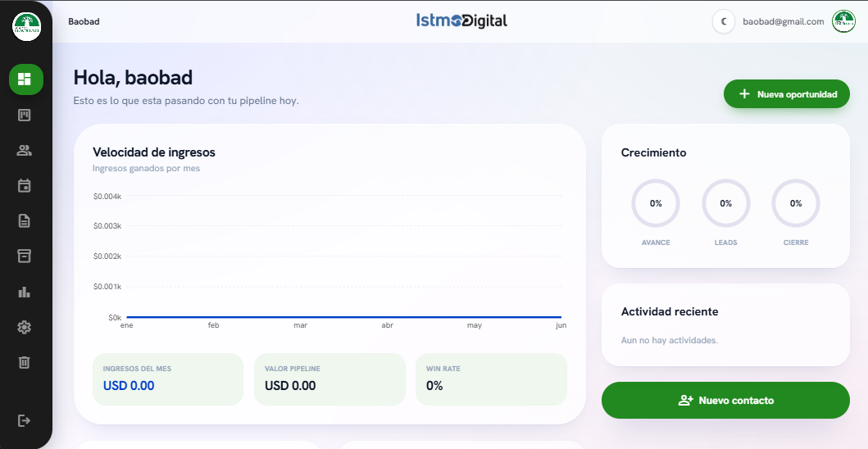Open the trash bin icon in sidebar
Image resolution: width=868 pixels, height=449 pixels.
(25, 362)
